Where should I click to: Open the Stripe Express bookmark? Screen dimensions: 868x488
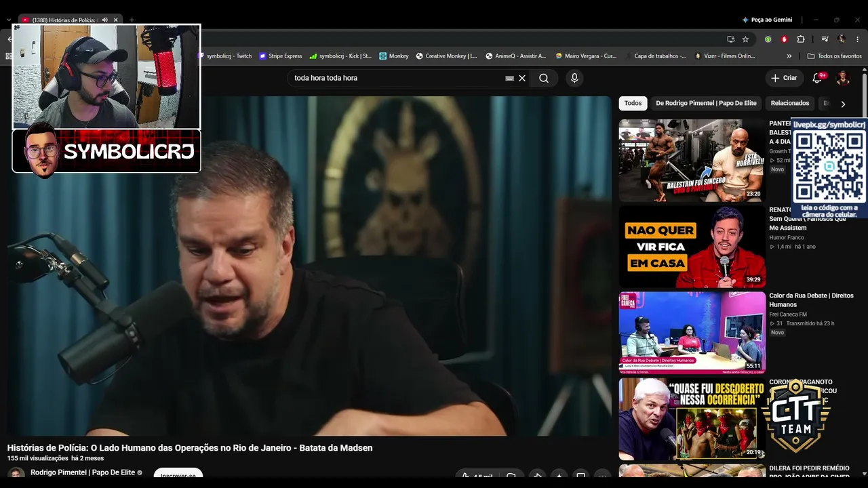(x=281, y=56)
